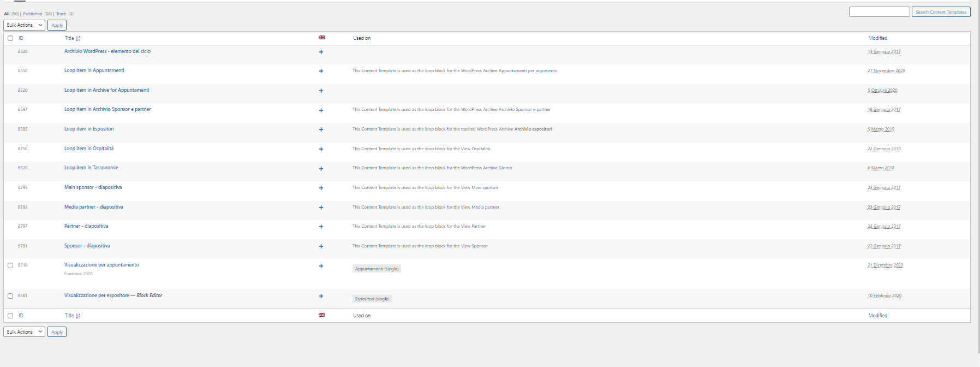This screenshot has height=367, width=980.
Task: Focus the search templates input field
Action: click(x=879, y=12)
